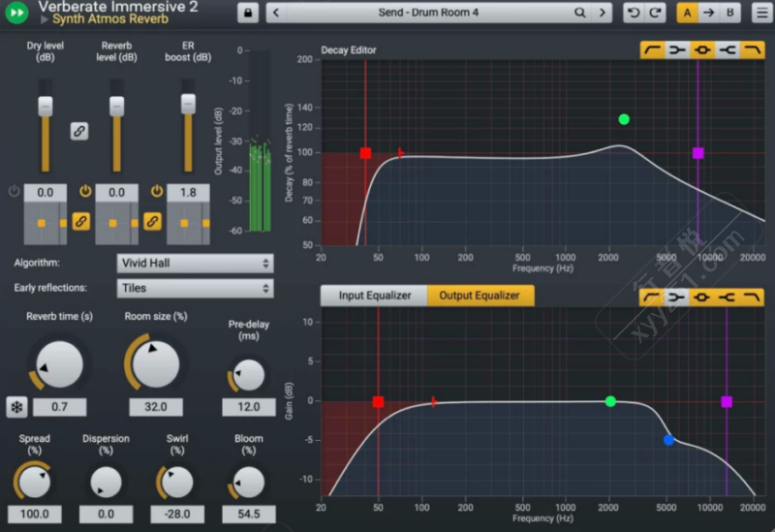Image resolution: width=775 pixels, height=532 pixels.
Task: Click the green fast-forward logo button
Action: pyautogui.click(x=16, y=12)
